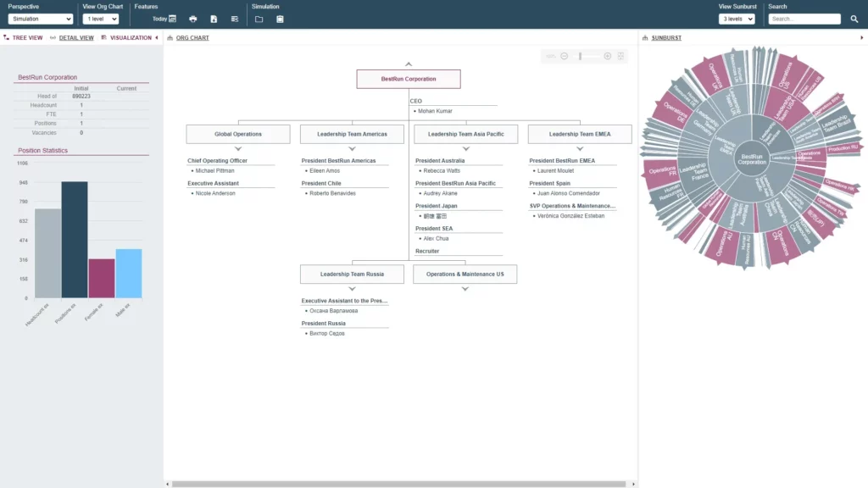Click the Visualization panel icon
Image resolution: width=868 pixels, height=488 pixels.
[103, 37]
